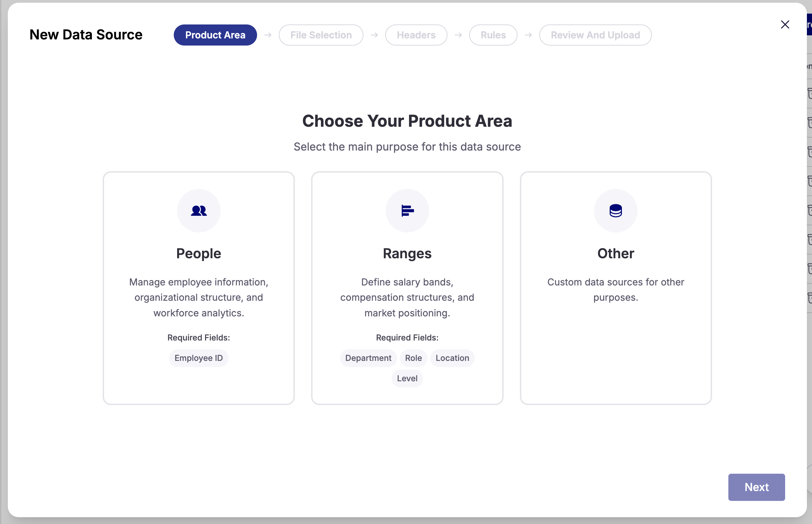Click the Level field chip
The width and height of the screenshot is (812, 524).
407,378
